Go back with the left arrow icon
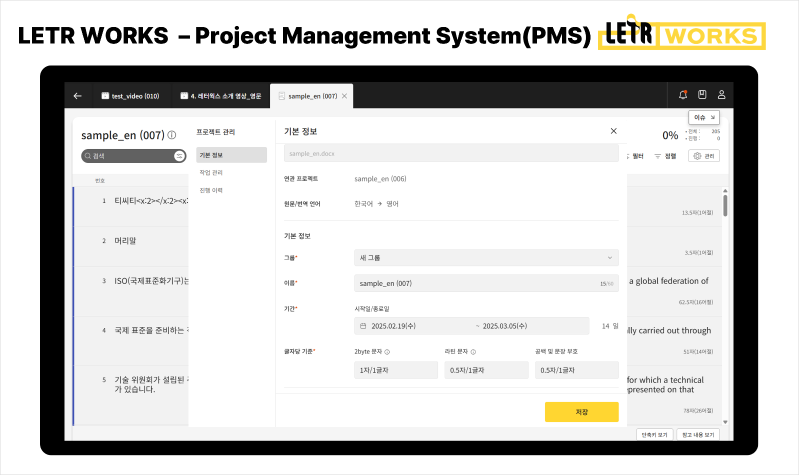799x475 pixels. point(77,96)
